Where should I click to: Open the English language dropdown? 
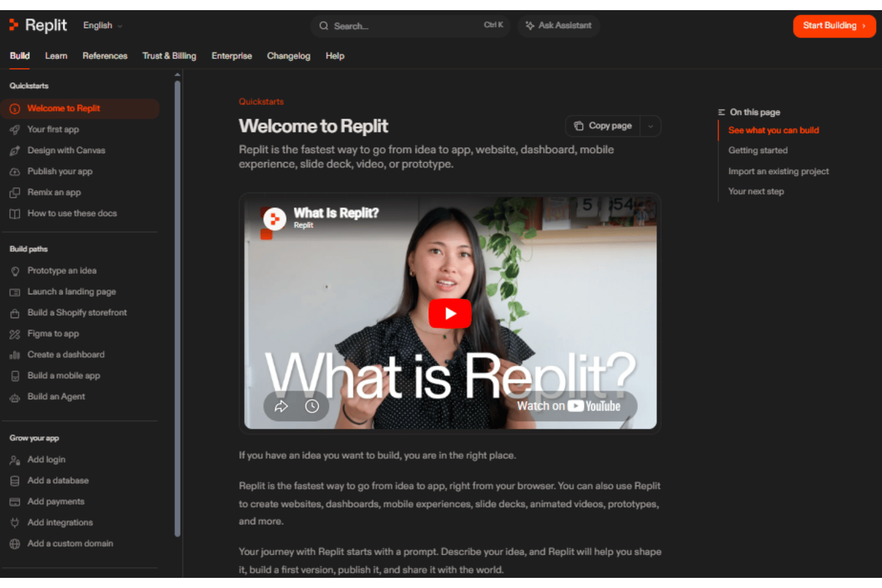pyautogui.click(x=103, y=26)
